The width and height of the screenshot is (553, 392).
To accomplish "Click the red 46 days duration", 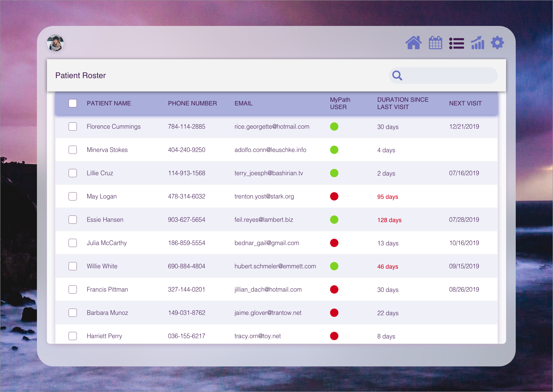I will (x=388, y=267).
